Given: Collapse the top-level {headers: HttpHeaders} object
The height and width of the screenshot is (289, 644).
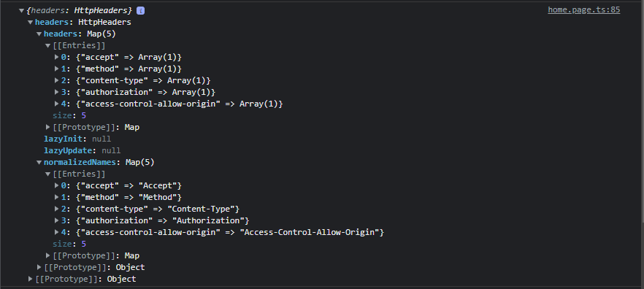Looking at the screenshot, I should (21, 11).
